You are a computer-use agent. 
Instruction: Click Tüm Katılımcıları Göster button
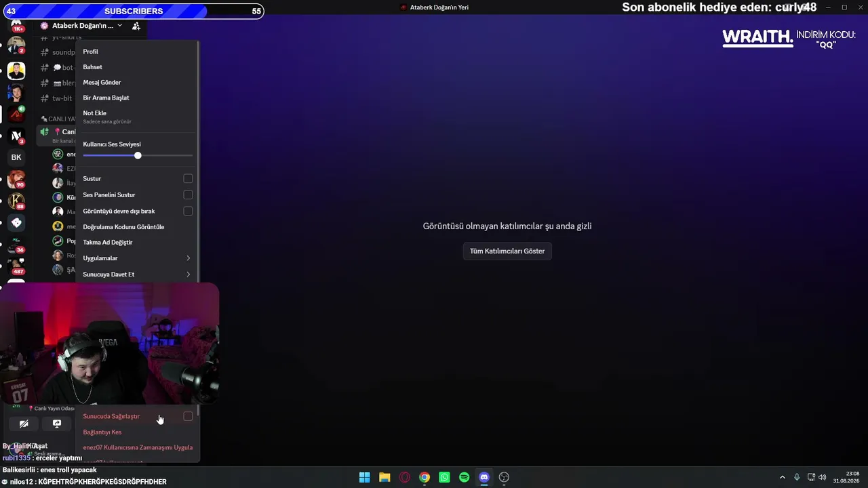(507, 251)
